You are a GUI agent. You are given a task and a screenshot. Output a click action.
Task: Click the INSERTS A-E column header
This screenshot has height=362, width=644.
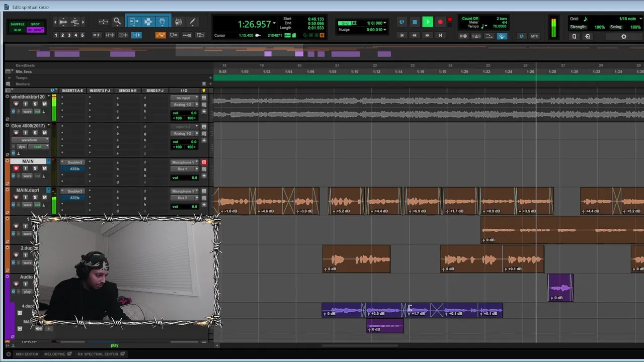click(72, 90)
